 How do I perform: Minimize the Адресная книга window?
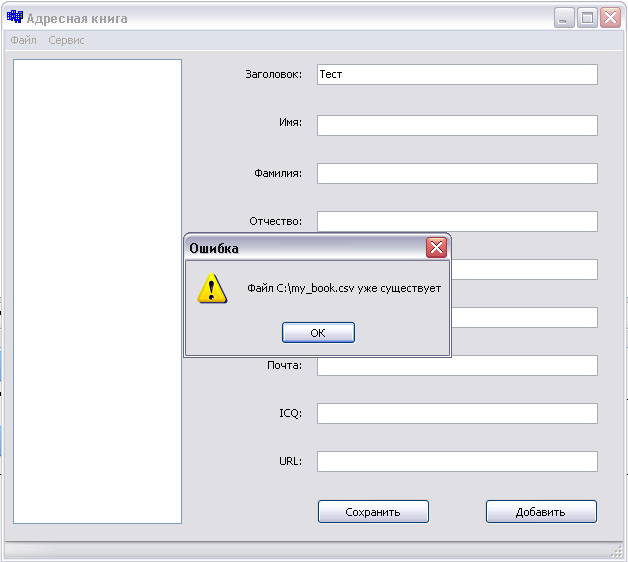pos(564,18)
